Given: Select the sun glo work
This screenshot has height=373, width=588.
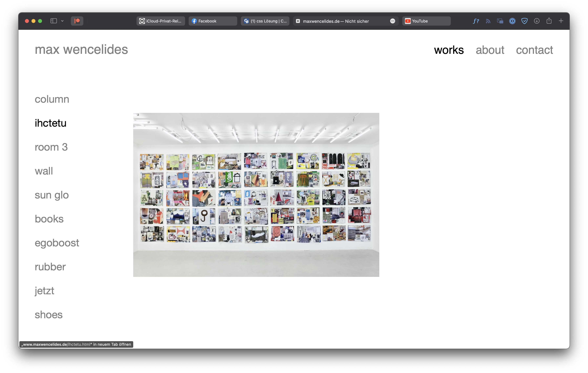Looking at the screenshot, I should (52, 195).
